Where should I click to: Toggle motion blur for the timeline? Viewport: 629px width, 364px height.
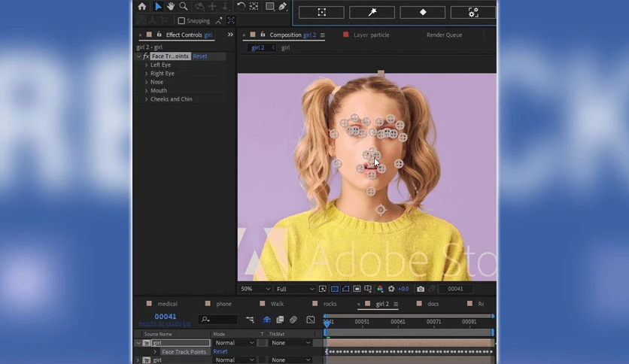293,320
